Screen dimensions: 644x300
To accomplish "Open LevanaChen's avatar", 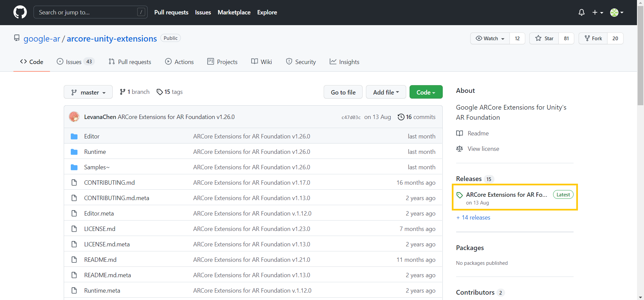I will (74, 117).
